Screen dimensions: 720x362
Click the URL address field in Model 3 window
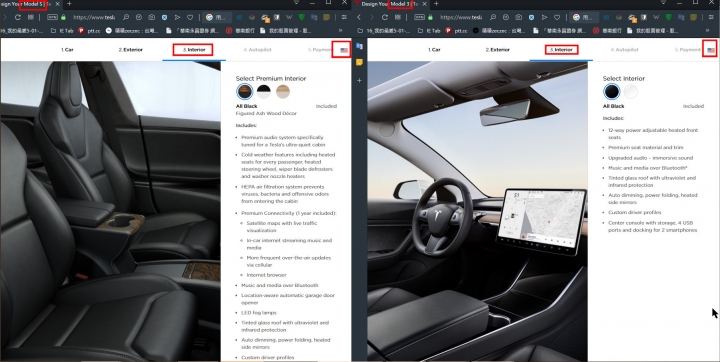461,17
